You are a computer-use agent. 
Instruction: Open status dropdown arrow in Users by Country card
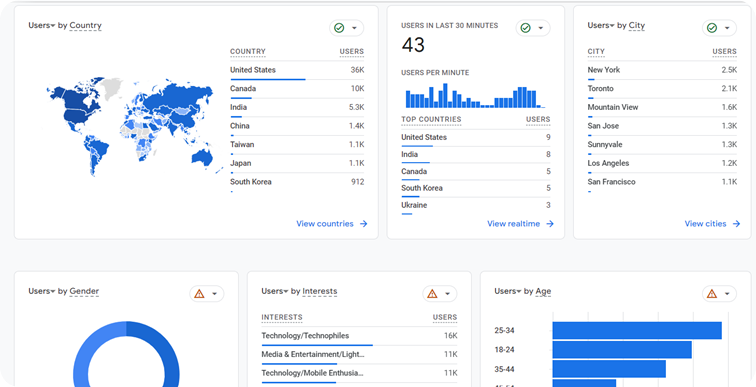pyautogui.click(x=354, y=28)
